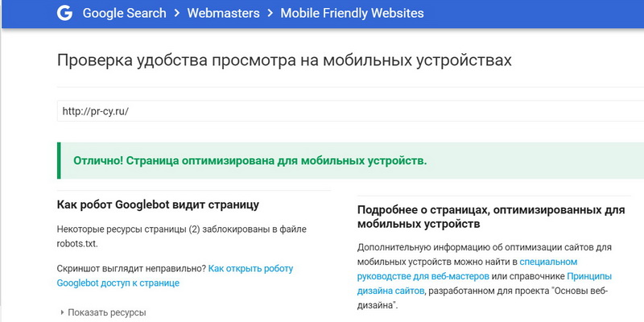
Task: Click the chevron after Google Search breadcrumb
Action: coord(177,13)
